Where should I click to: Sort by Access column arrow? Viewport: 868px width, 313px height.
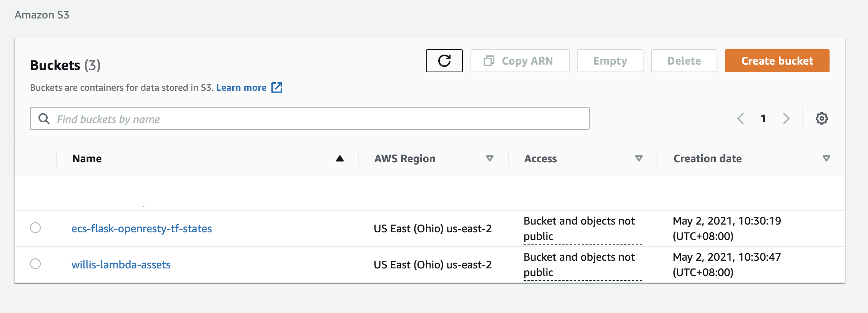coord(639,158)
